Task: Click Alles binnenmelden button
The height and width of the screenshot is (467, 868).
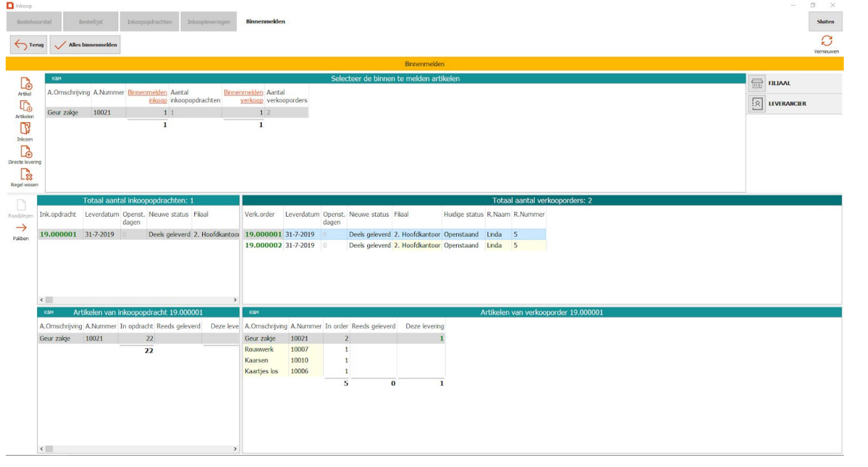Action: (85, 45)
